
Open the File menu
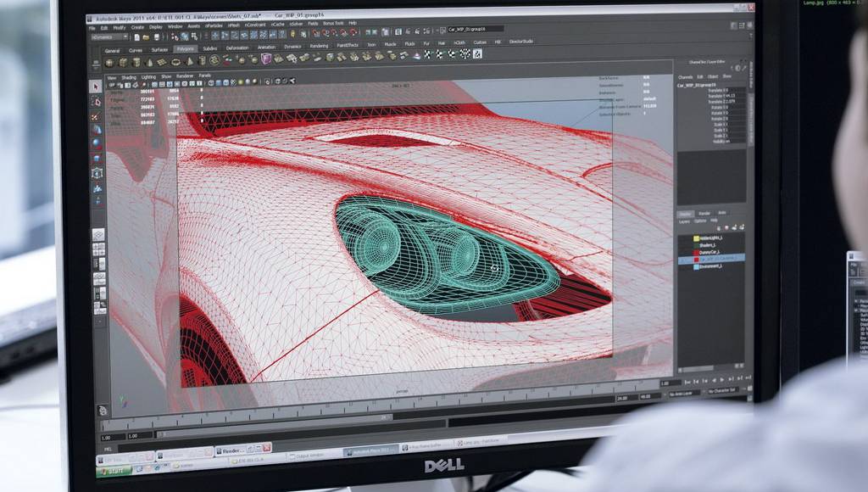click(x=92, y=28)
